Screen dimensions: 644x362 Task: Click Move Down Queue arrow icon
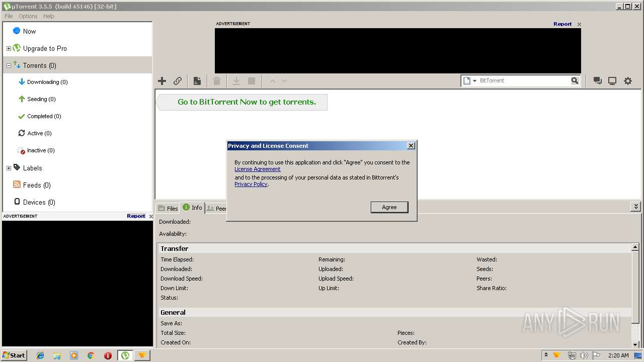click(284, 81)
